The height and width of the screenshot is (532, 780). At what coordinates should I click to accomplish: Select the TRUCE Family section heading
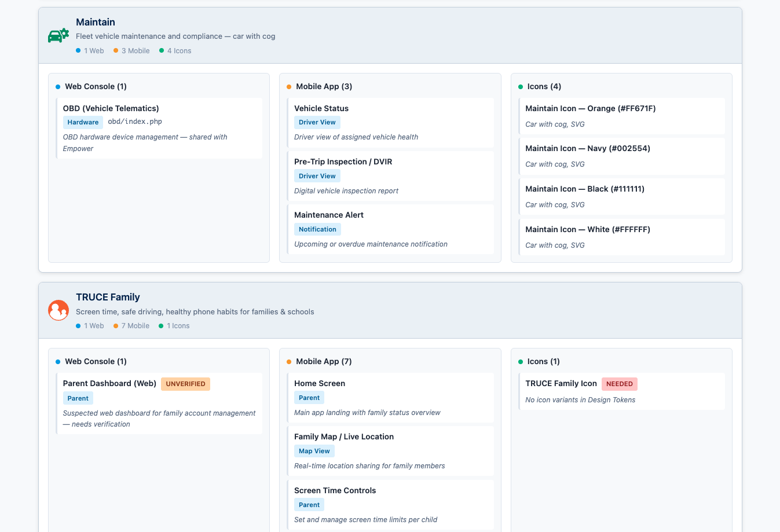point(108,297)
